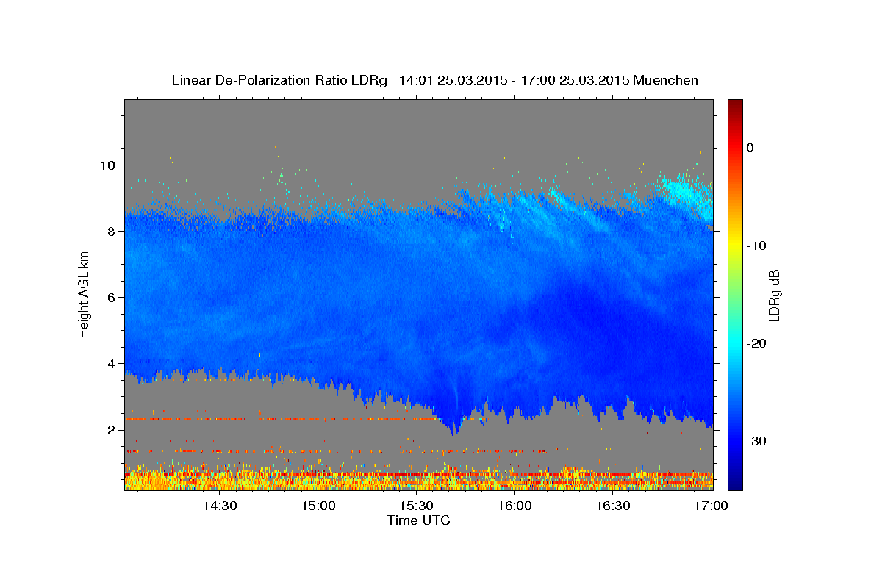Image resolution: width=882 pixels, height=588 pixels.
Task: Click the '16:00' time axis label
Action: 515,506
